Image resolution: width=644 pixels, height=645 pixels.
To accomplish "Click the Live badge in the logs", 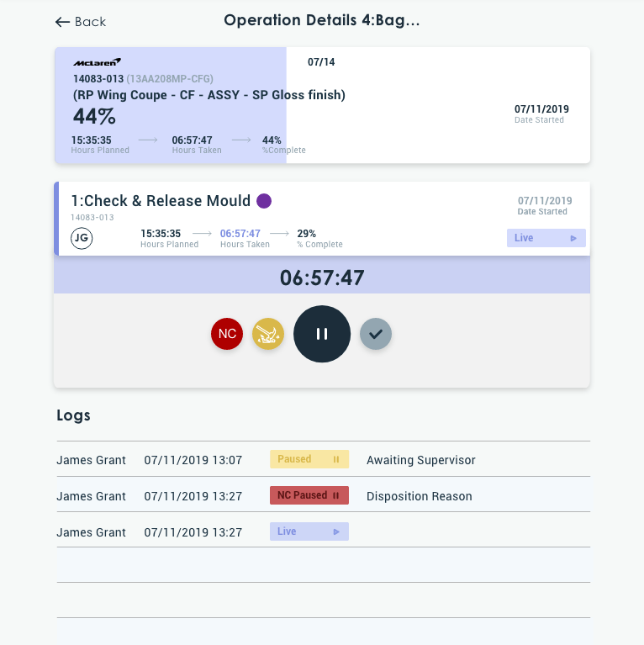I will (x=309, y=531).
